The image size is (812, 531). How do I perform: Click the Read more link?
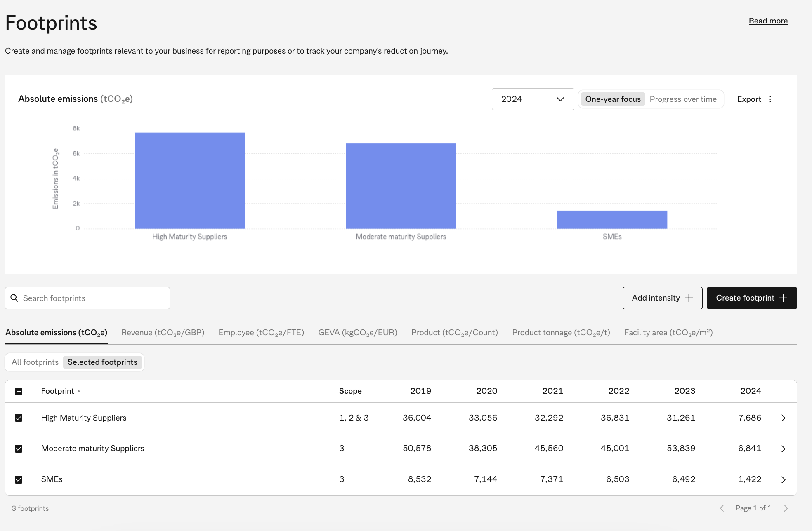pyautogui.click(x=768, y=21)
